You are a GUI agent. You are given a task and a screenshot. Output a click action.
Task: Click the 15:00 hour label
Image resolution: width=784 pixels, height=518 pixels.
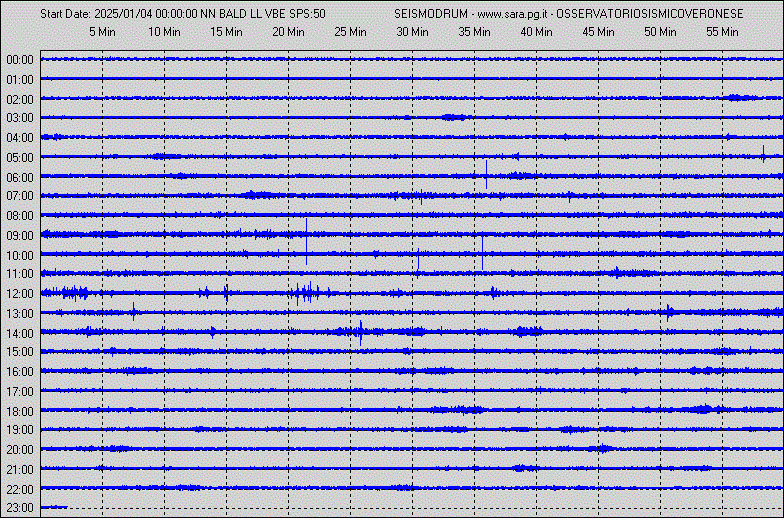click(x=20, y=352)
